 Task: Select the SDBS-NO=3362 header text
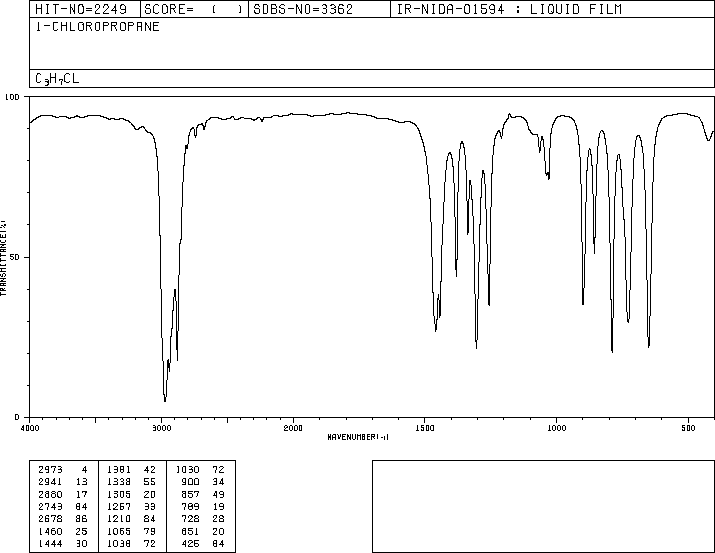(x=303, y=9)
